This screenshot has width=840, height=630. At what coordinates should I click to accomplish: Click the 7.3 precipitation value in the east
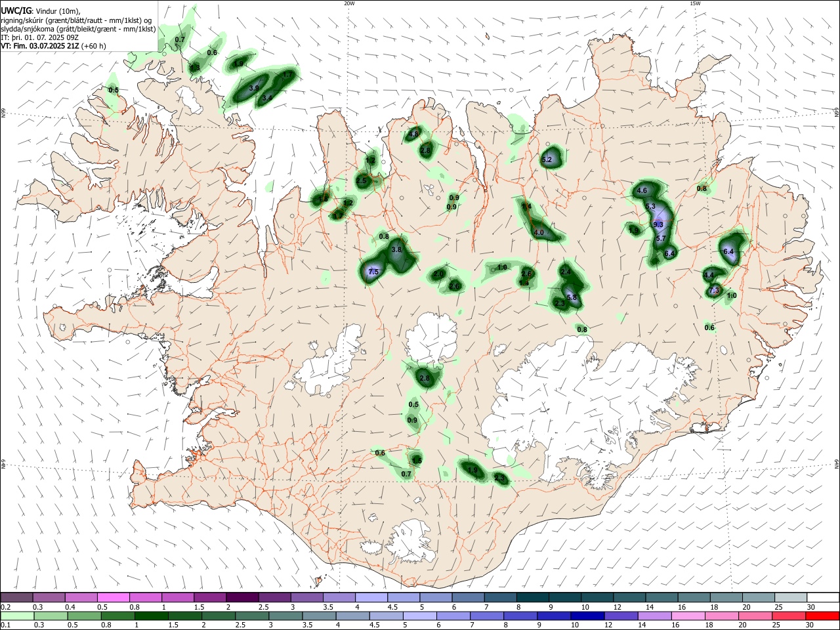(714, 290)
